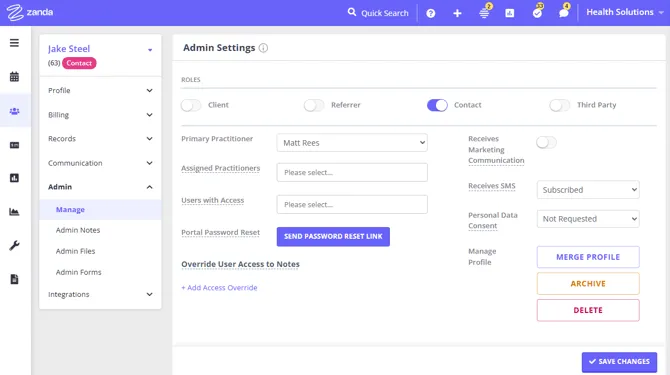Click Delete button
Viewport: 670px width, 375px height.
point(588,310)
